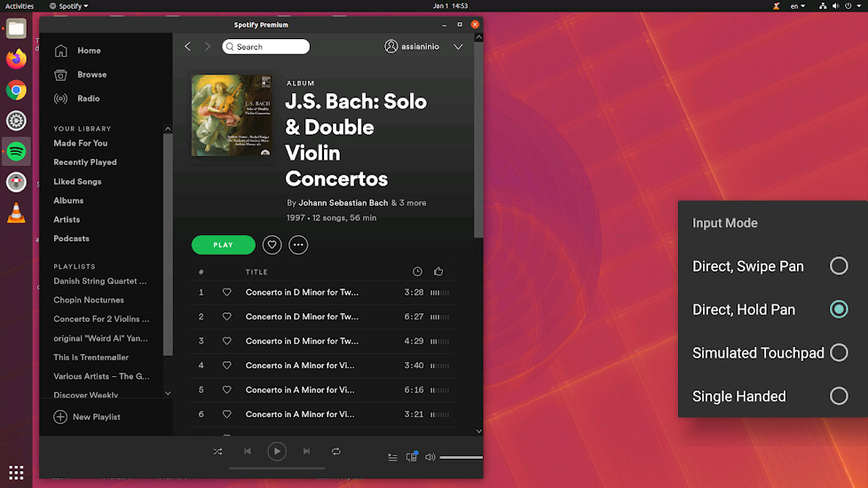Image resolution: width=868 pixels, height=488 pixels.
Task: Like track 3 with its heart icon
Action: pyautogui.click(x=226, y=341)
